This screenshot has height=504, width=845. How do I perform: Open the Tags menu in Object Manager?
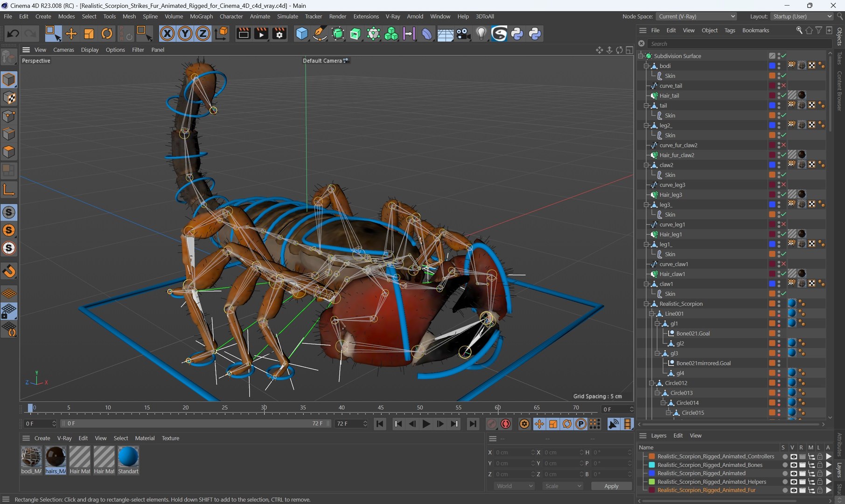(x=730, y=30)
